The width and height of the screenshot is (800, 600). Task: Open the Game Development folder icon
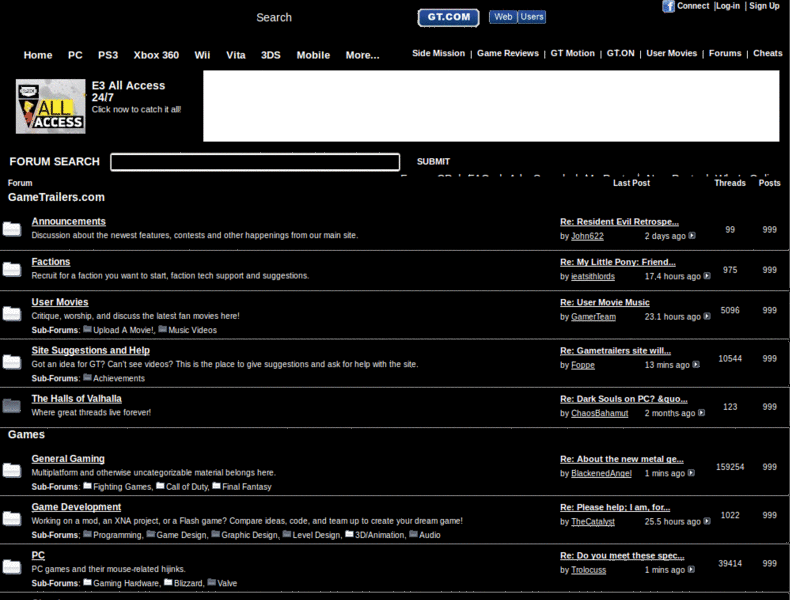(x=12, y=519)
